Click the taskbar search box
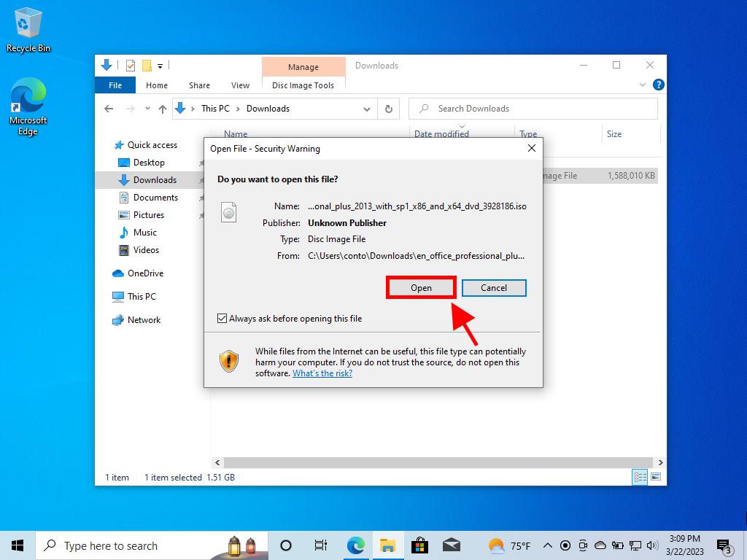This screenshot has width=747, height=560. click(152, 545)
